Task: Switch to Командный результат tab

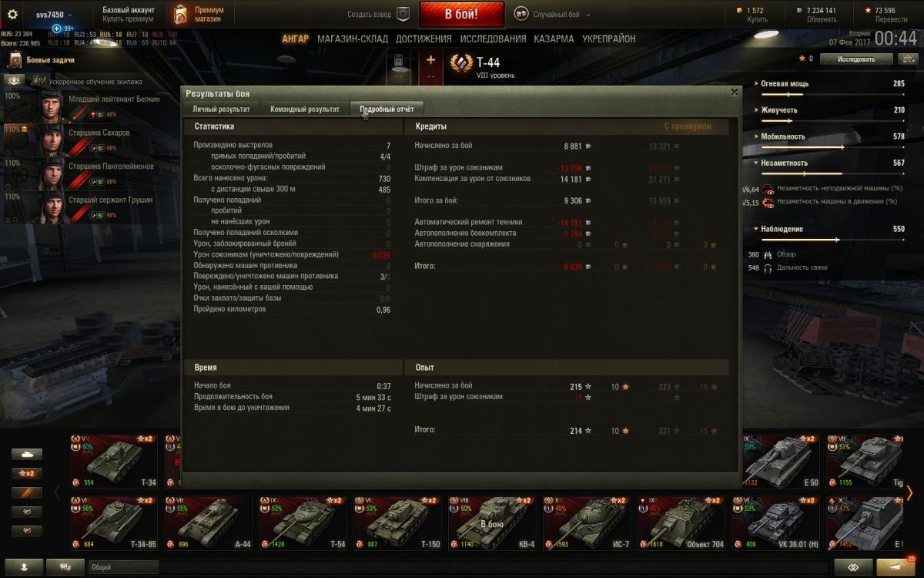Action: coord(304,109)
